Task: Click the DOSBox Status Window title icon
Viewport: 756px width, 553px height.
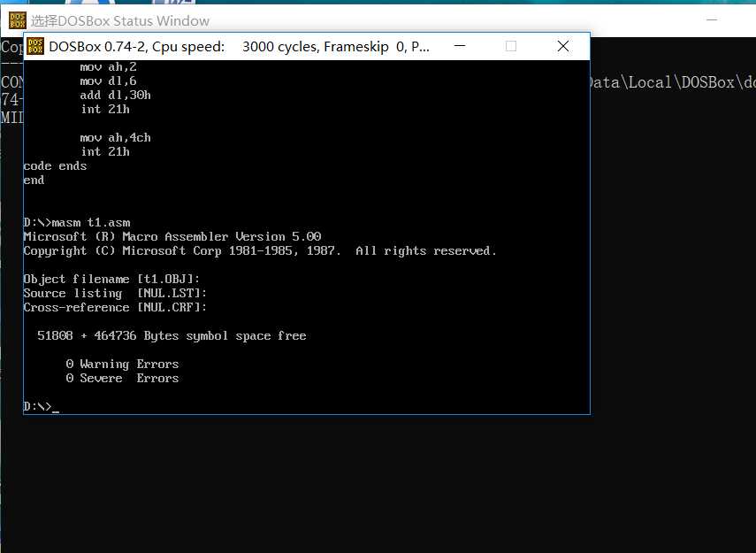Action: [x=18, y=20]
